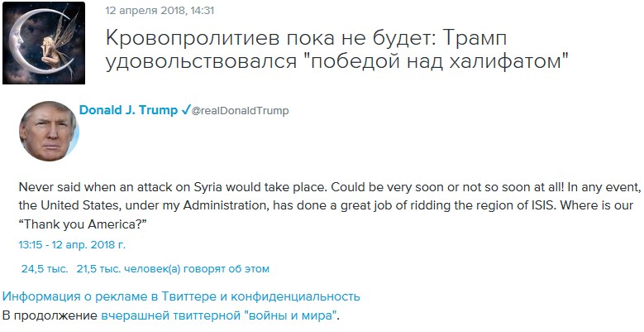Screen dimensions: 644x332
Task: Click the post date 12 апреля 2018
Action: point(145,12)
